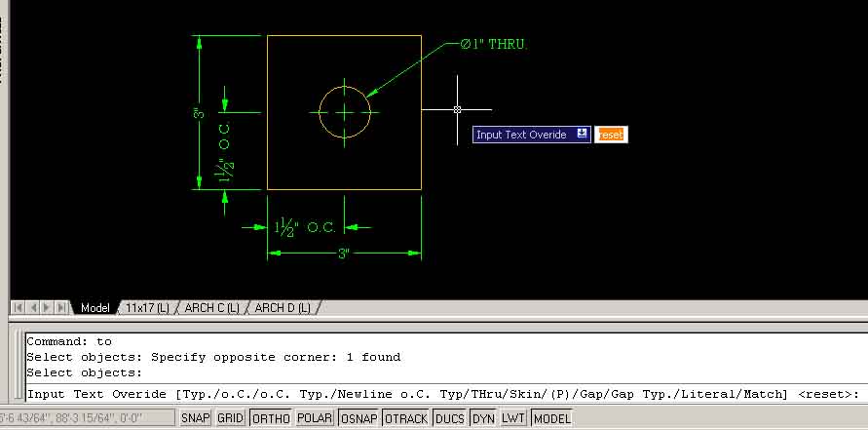This screenshot has height=430, width=868.
Task: Toggle POLAR tracking in status bar
Action: tap(315, 417)
